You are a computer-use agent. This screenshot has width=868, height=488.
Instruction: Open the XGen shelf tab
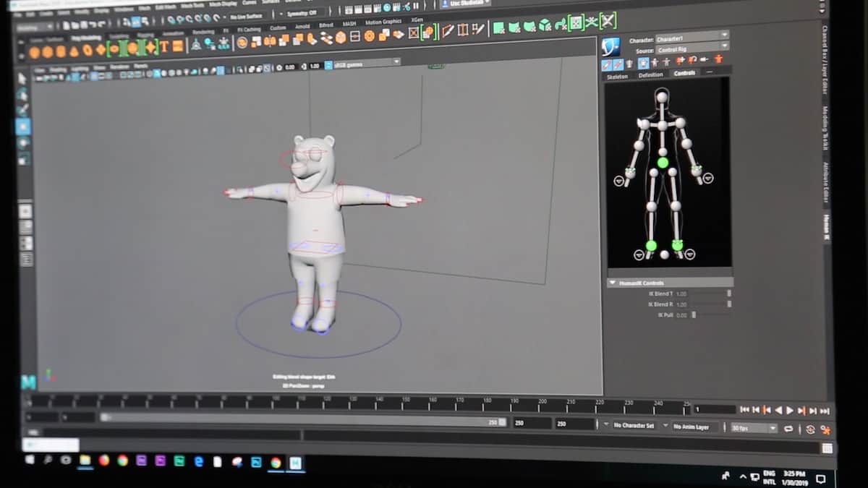click(x=417, y=20)
